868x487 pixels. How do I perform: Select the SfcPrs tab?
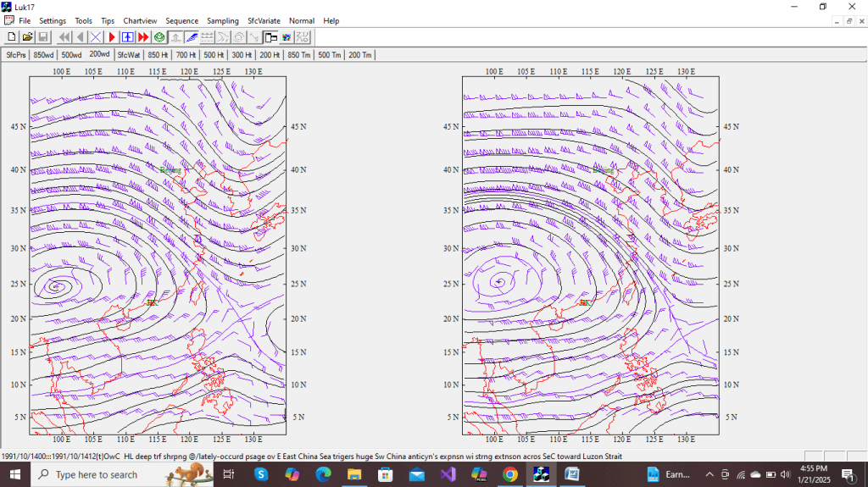click(x=15, y=55)
